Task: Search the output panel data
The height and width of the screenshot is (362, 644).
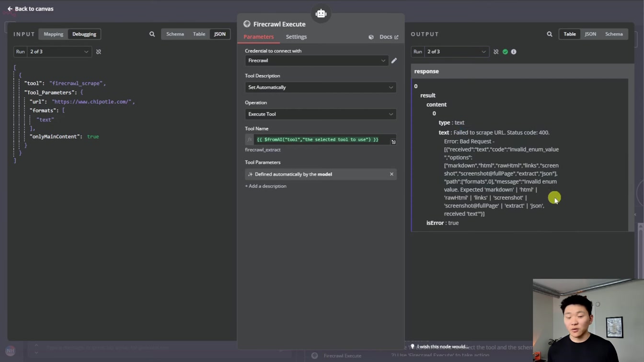Action: [x=550, y=34]
